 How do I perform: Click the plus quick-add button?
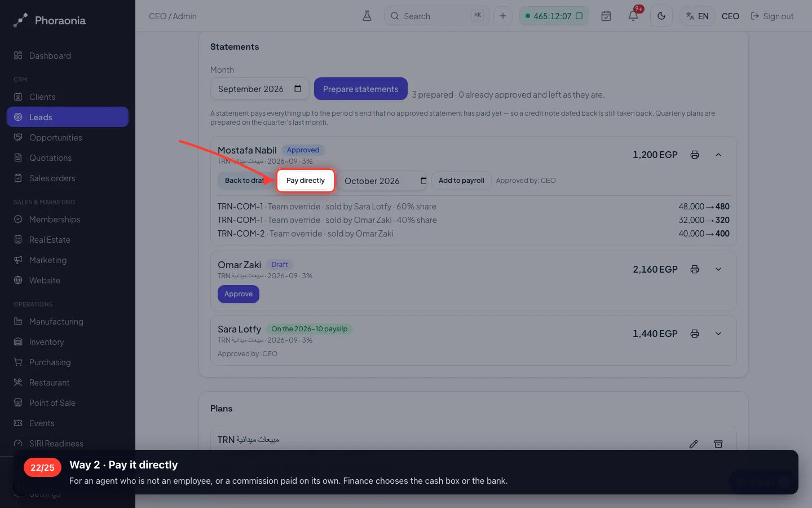tap(503, 16)
